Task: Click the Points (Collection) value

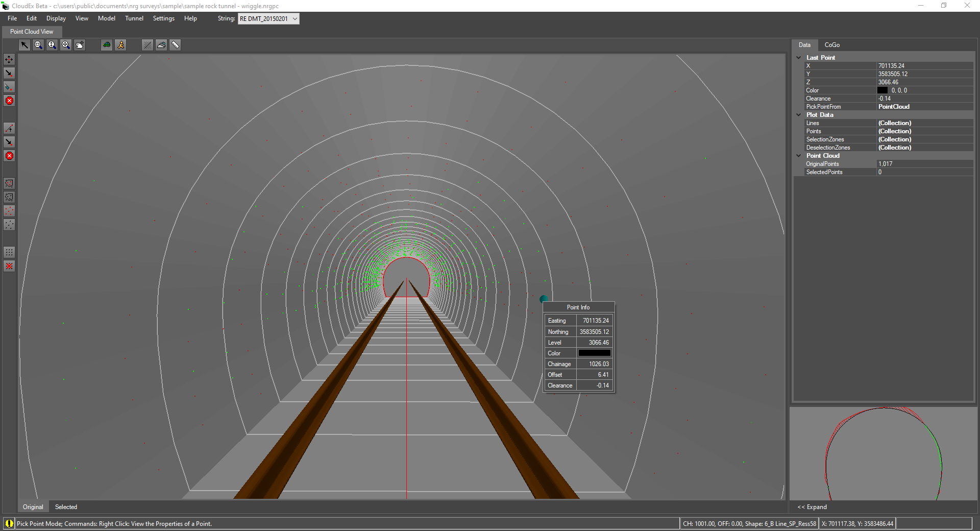Action: pyautogui.click(x=925, y=131)
